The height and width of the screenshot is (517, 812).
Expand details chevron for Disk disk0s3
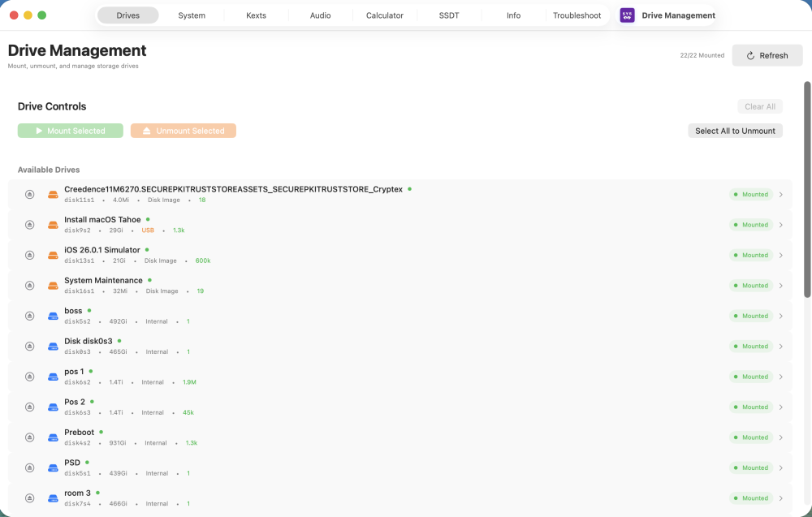tap(780, 347)
